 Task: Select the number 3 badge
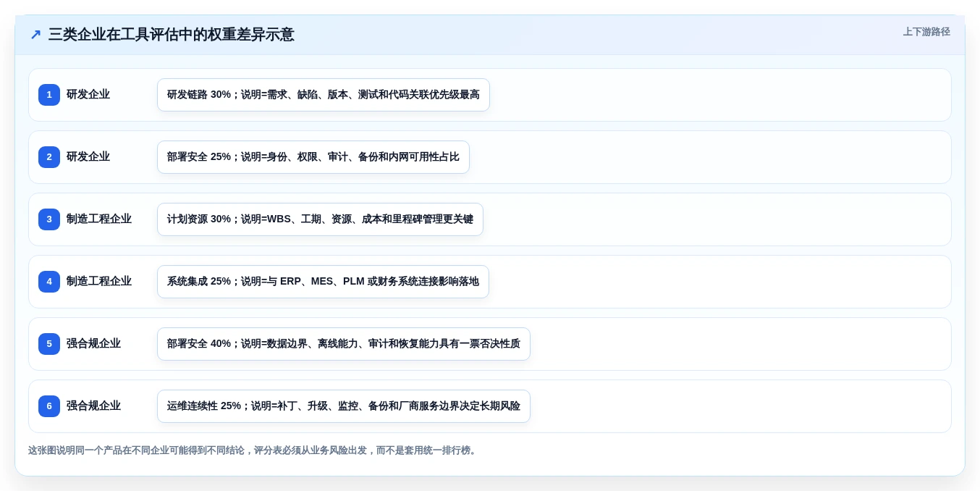(49, 219)
